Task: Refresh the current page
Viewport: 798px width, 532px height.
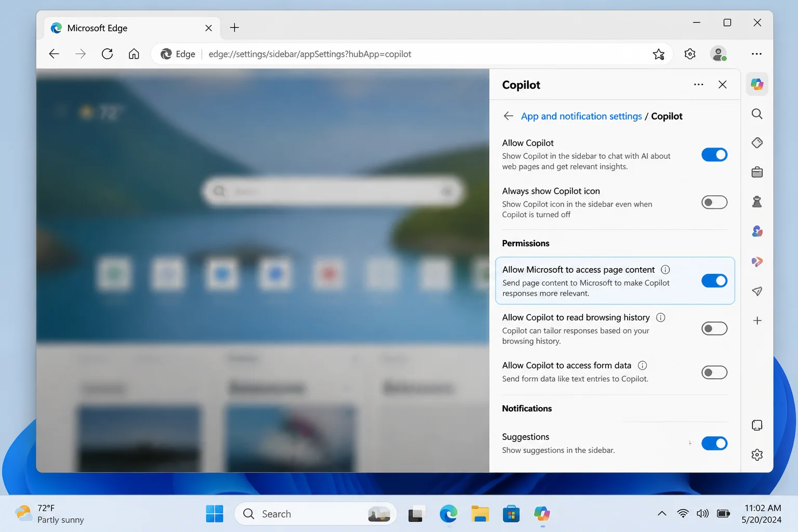Action: click(x=107, y=54)
